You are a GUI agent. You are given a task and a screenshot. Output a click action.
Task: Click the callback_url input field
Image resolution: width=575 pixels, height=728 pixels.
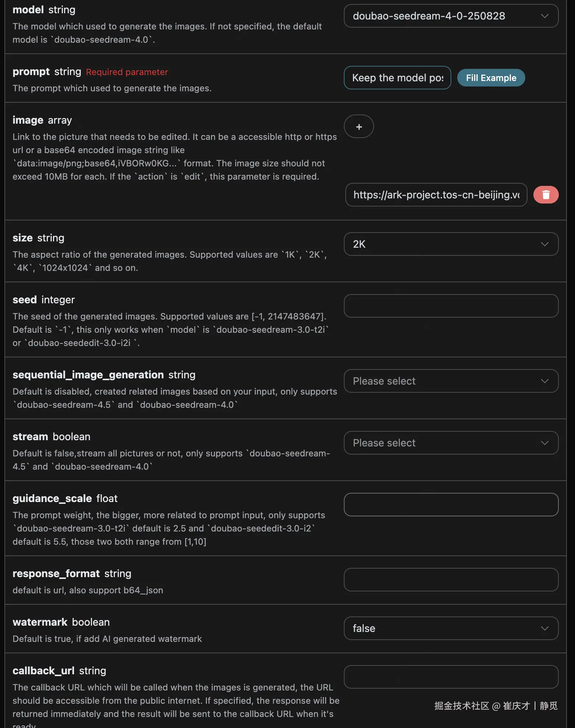(x=451, y=677)
